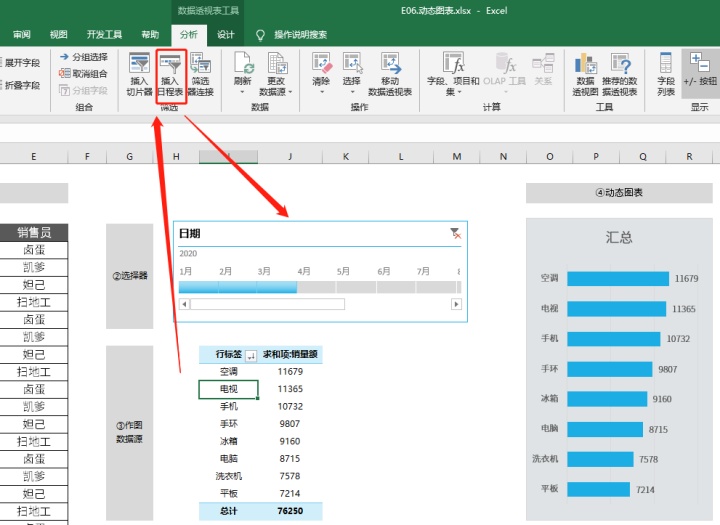Click the Insert Timeline (插入日程表) icon
This screenshot has width=720, height=525.
170,63
